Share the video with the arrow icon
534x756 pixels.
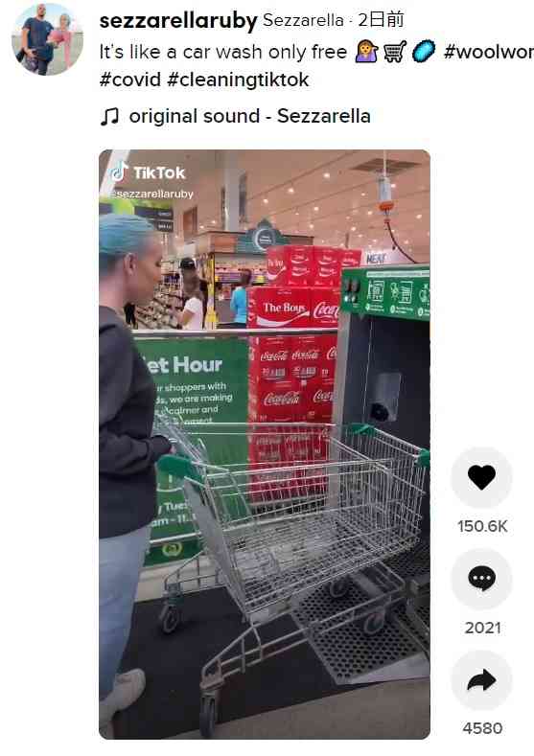[481, 679]
